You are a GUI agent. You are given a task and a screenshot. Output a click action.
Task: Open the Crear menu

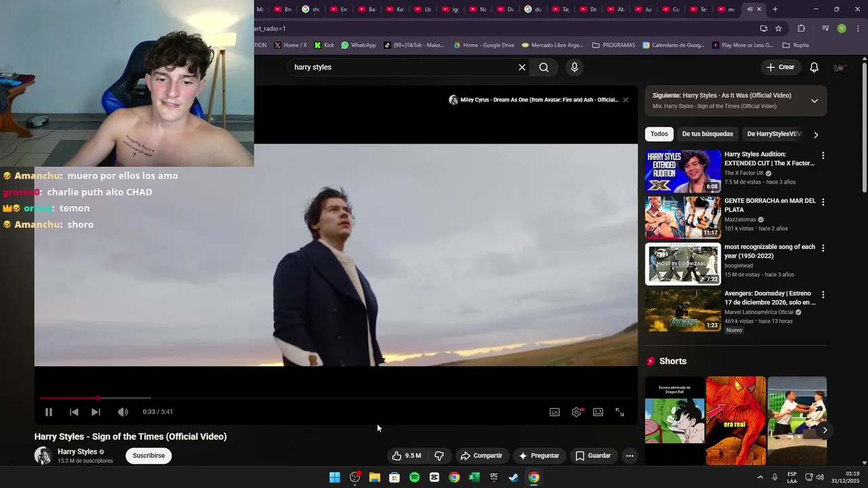tap(780, 67)
